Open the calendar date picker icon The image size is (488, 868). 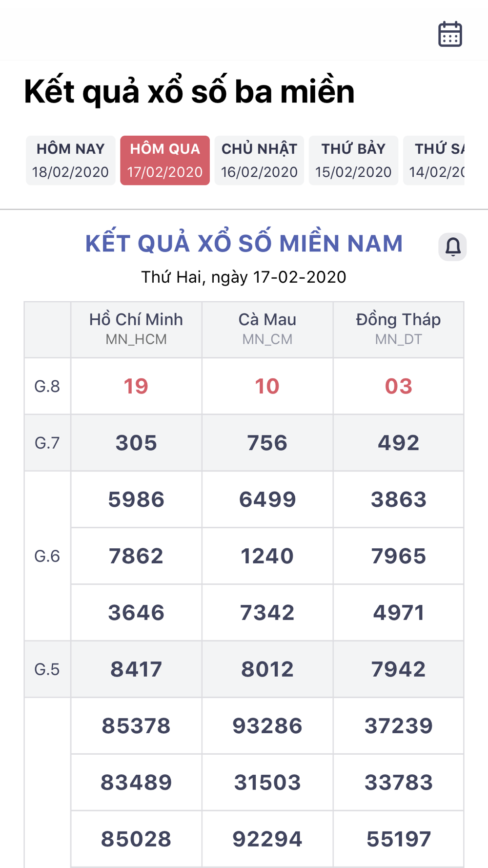click(x=450, y=34)
